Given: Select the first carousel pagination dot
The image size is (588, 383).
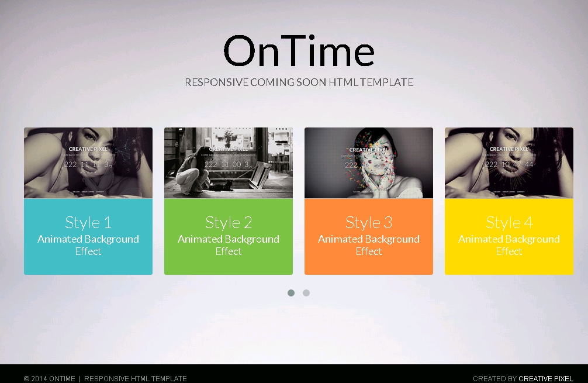Looking at the screenshot, I should [x=291, y=293].
